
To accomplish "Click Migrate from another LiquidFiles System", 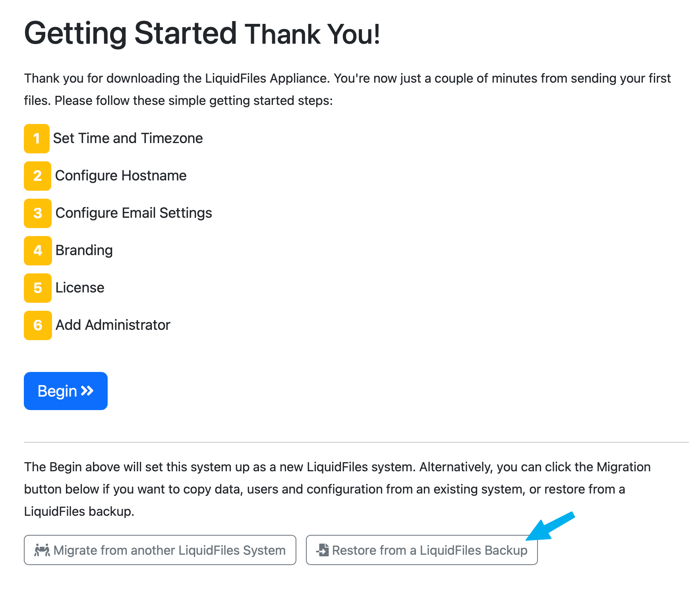I will tap(160, 550).
